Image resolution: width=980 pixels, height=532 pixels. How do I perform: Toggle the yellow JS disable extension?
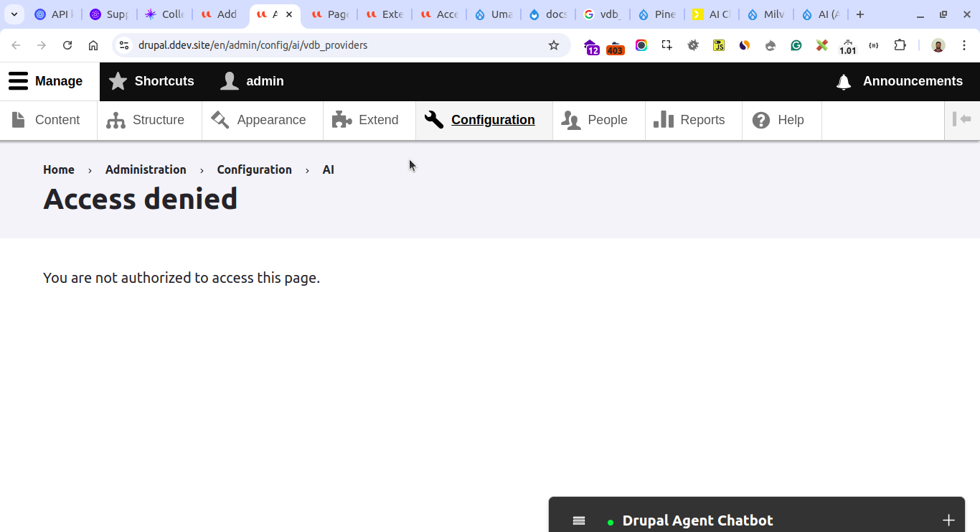click(x=718, y=45)
